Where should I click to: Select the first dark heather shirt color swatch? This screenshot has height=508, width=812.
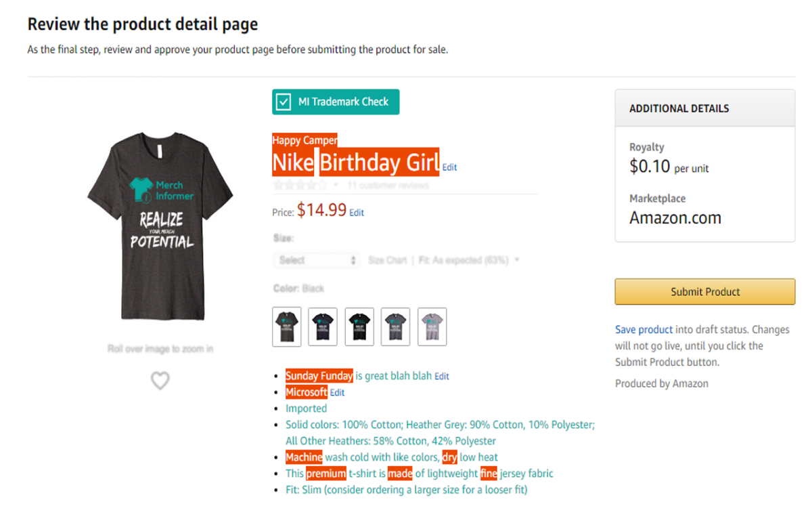click(287, 326)
